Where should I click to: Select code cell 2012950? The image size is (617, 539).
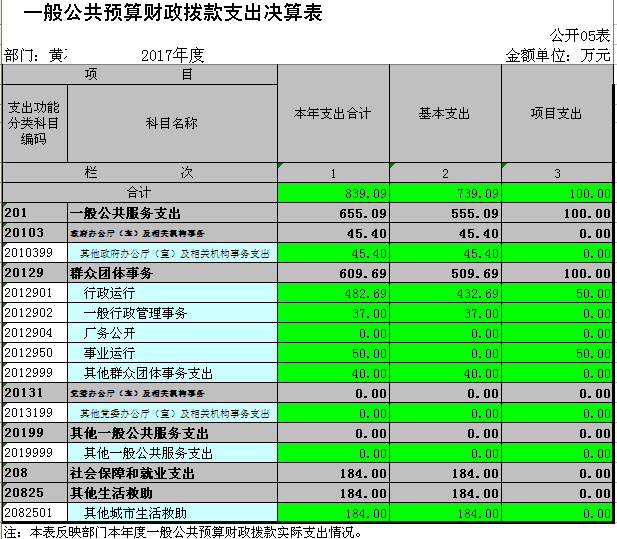pos(34,353)
